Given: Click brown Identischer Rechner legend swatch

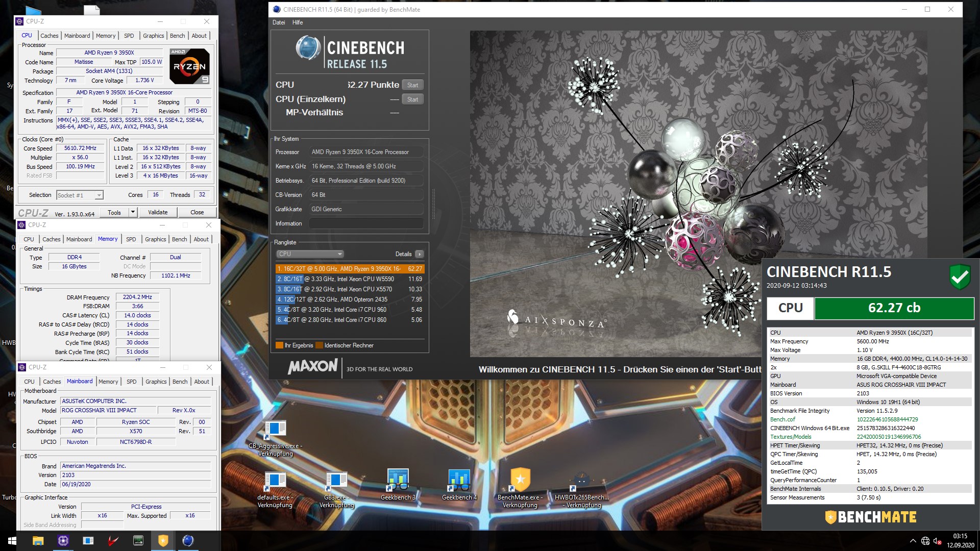Looking at the screenshot, I should tap(319, 345).
